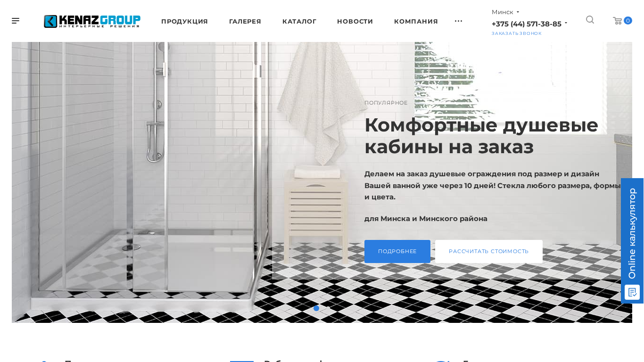
Task: Expand the phone numbers dropdown arrow
Action: (566, 23)
